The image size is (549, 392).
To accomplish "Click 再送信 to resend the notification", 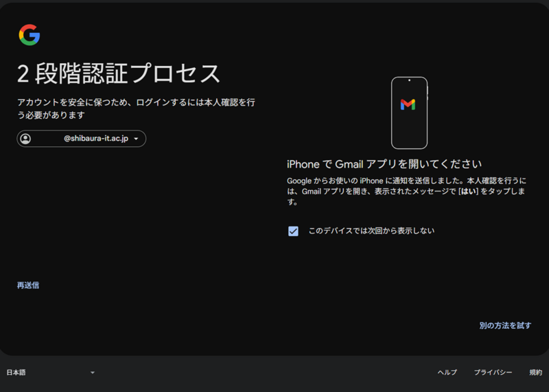I will tap(28, 285).
